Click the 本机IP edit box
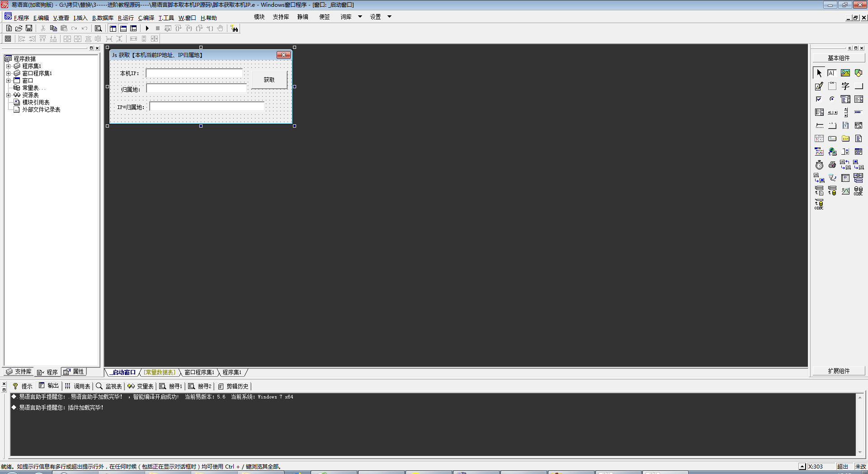The width and height of the screenshot is (868, 474). (194, 73)
